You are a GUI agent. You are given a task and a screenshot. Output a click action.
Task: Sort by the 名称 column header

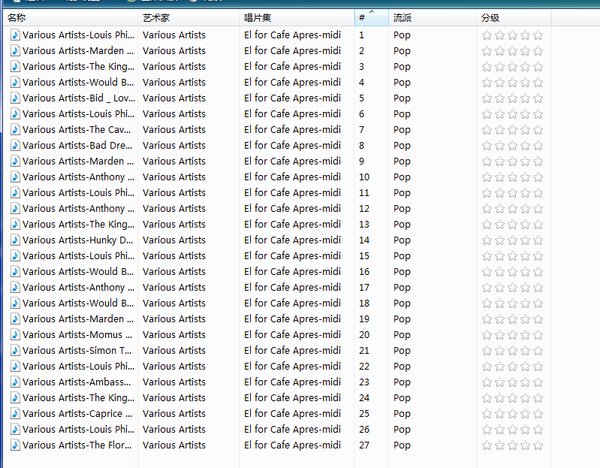(70, 18)
